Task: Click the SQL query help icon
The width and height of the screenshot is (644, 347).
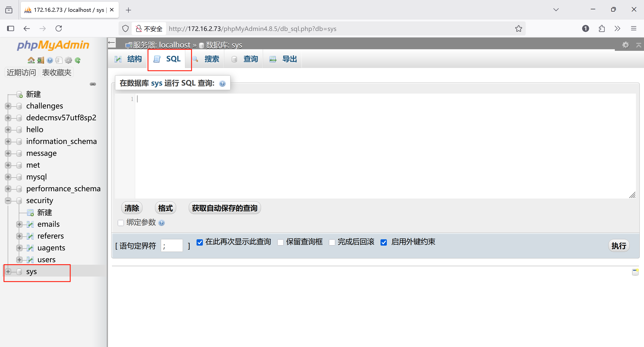Action: (x=222, y=84)
